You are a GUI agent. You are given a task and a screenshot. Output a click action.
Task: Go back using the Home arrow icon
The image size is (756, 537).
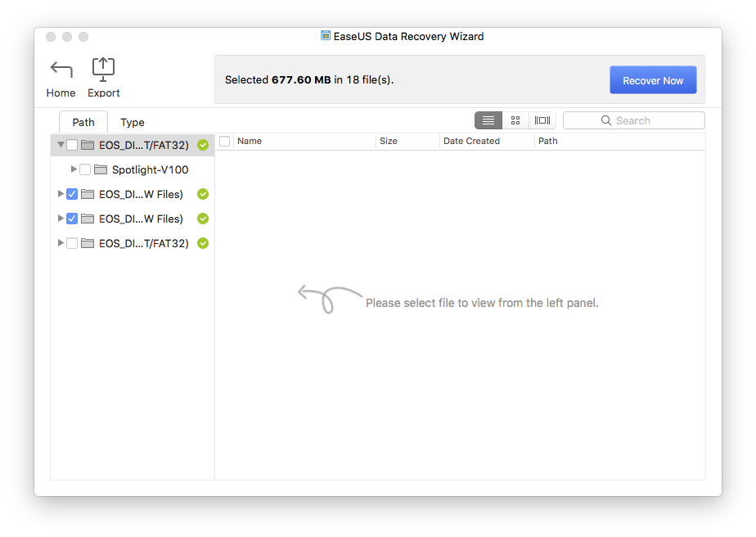coord(61,70)
